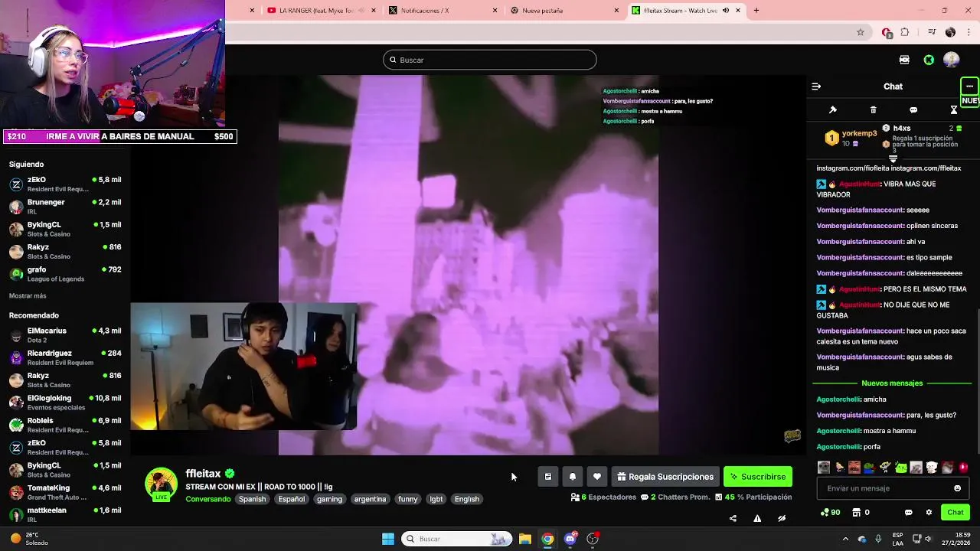The width and height of the screenshot is (980, 551).
Task: Click the Regala Suscripciones button
Action: (665, 477)
